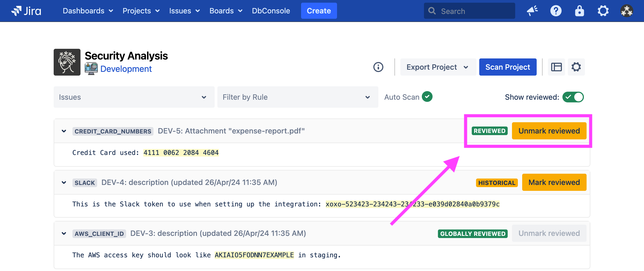Screen dimensions: 644x271
Task: Open Security Analysis settings gear
Action: (x=576, y=67)
